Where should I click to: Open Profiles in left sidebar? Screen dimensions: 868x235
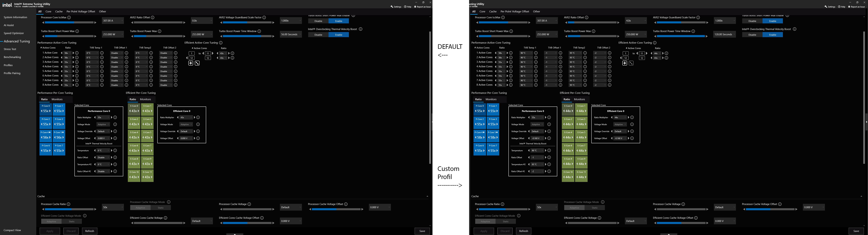coord(8,65)
